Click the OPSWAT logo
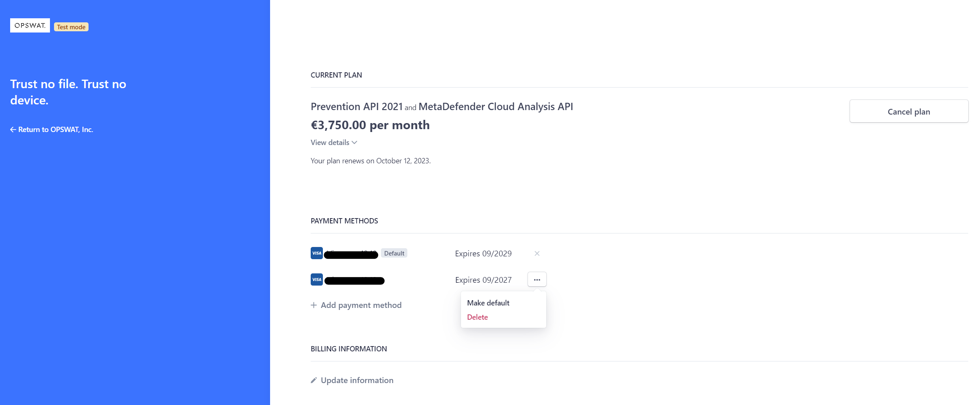 30,26
